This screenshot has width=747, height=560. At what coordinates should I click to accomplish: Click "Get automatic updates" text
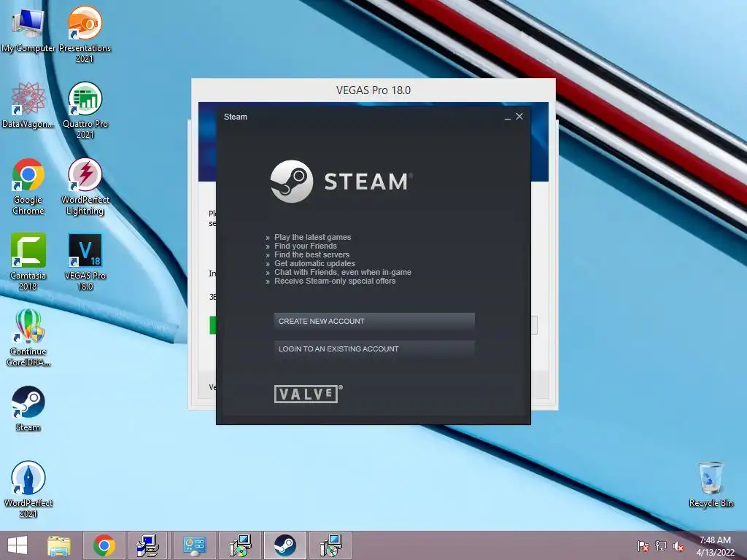(314, 263)
